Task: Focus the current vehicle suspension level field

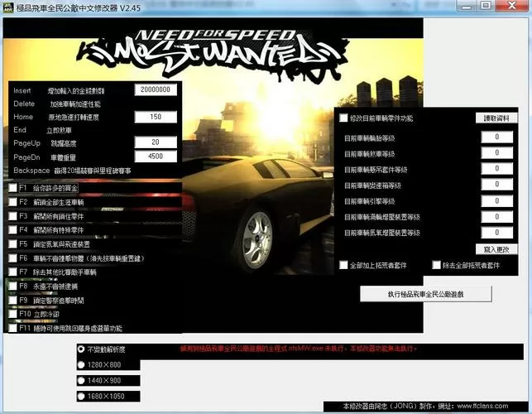Action: click(x=496, y=168)
